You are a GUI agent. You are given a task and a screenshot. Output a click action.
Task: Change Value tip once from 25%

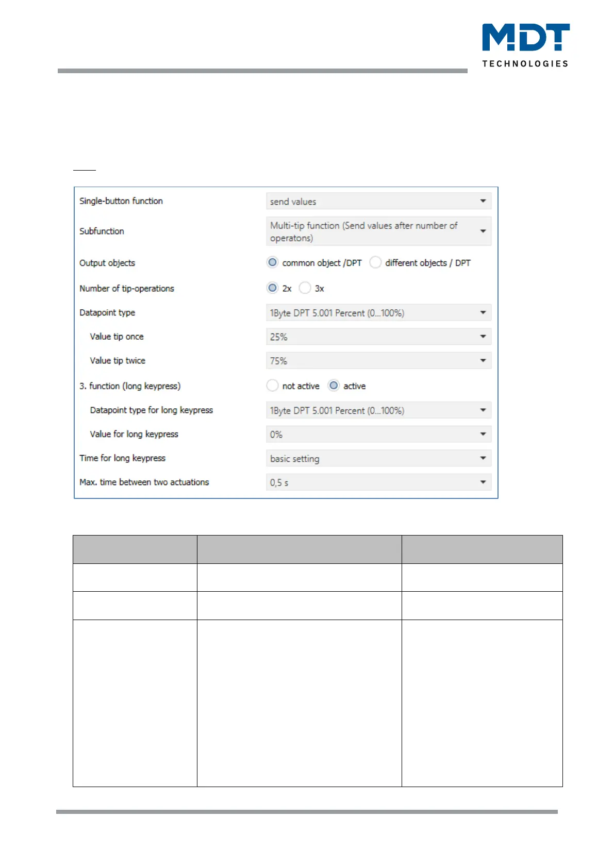point(378,337)
